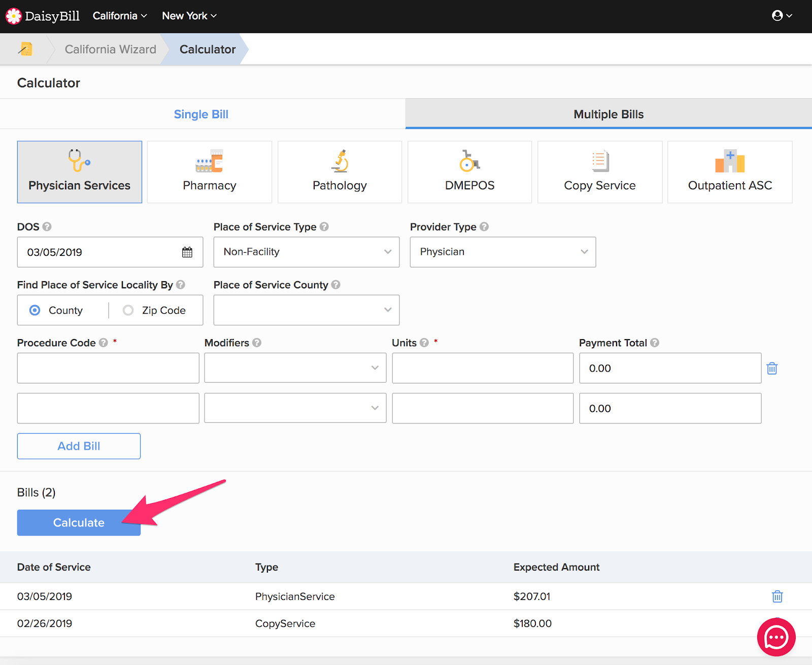Open the user account menu icon
The height and width of the screenshot is (665, 812).
(782, 16)
